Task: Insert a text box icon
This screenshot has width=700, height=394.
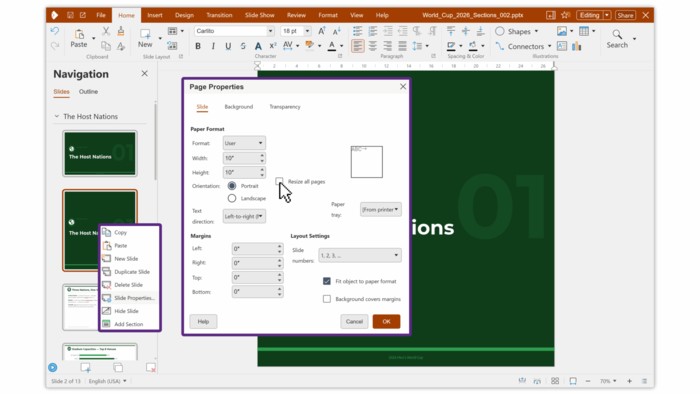Action: click(562, 46)
